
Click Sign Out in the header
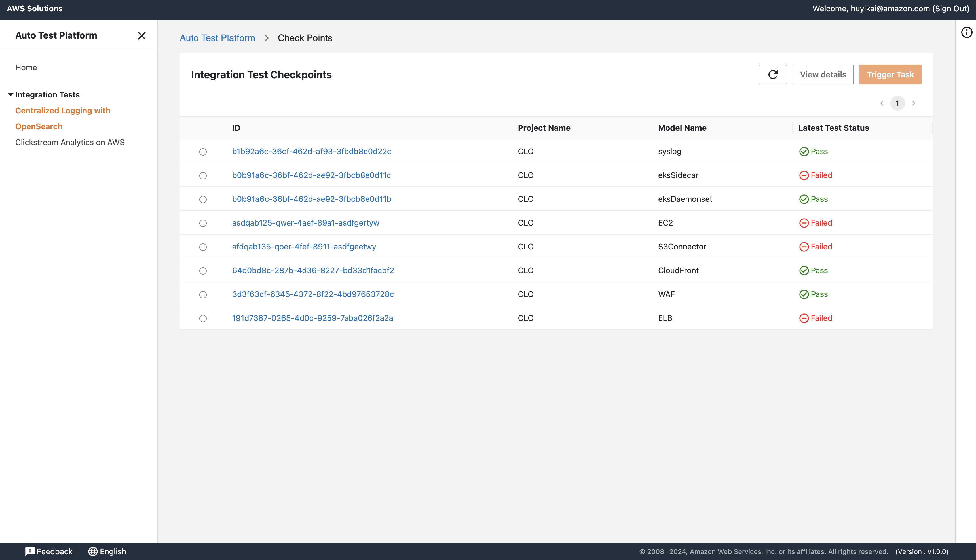pos(950,9)
